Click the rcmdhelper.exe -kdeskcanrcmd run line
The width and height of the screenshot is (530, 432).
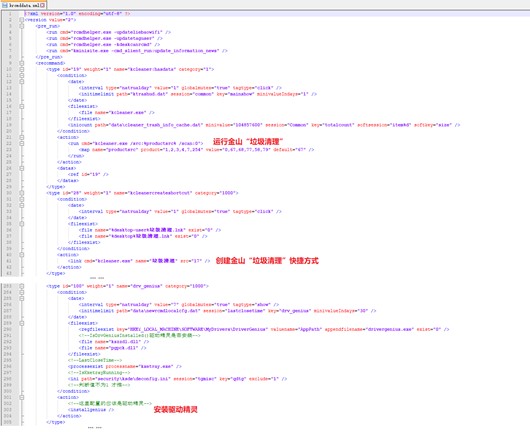tap(103, 45)
